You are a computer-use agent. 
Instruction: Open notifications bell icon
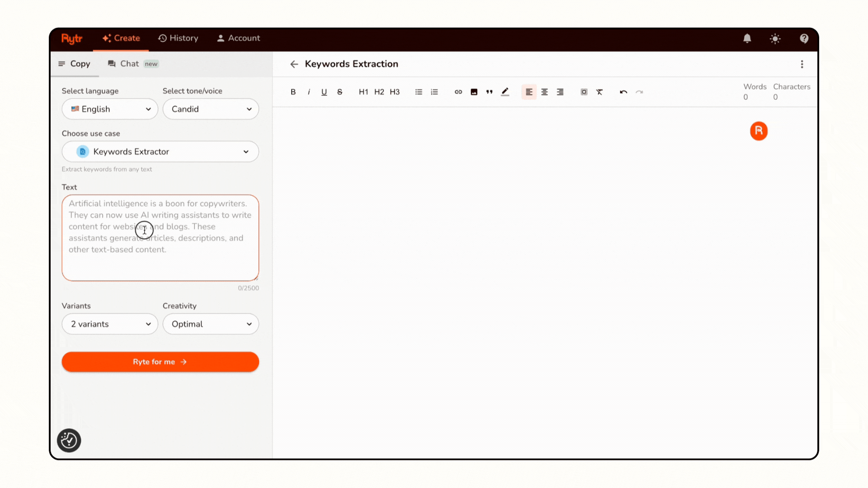click(x=747, y=38)
